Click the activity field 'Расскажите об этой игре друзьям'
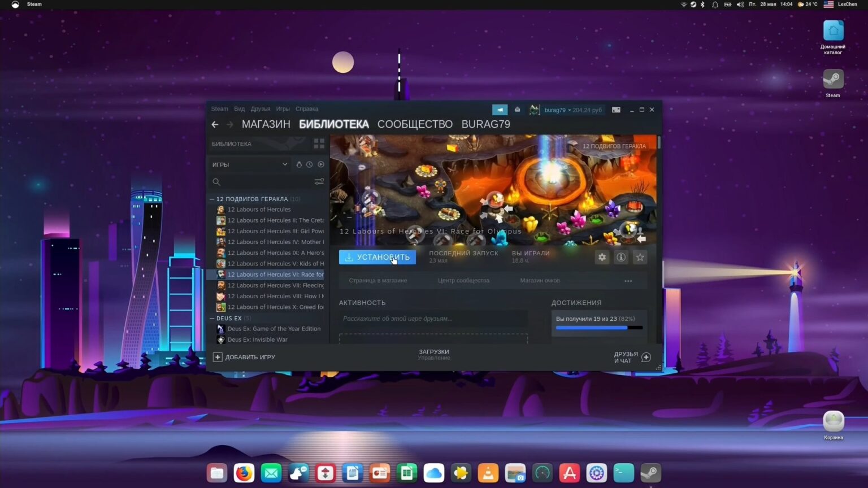Viewport: 868px width, 488px height. point(433,319)
